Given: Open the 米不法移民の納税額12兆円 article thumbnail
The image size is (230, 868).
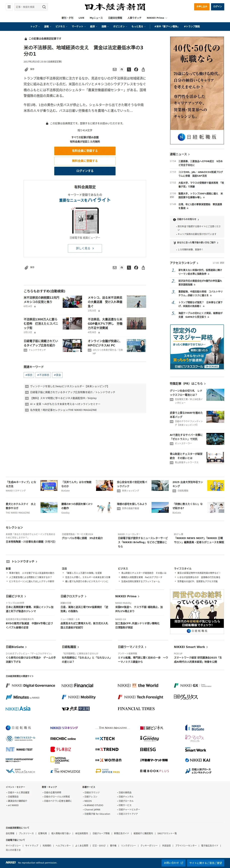Looking at the screenshot, I should pos(72,302).
